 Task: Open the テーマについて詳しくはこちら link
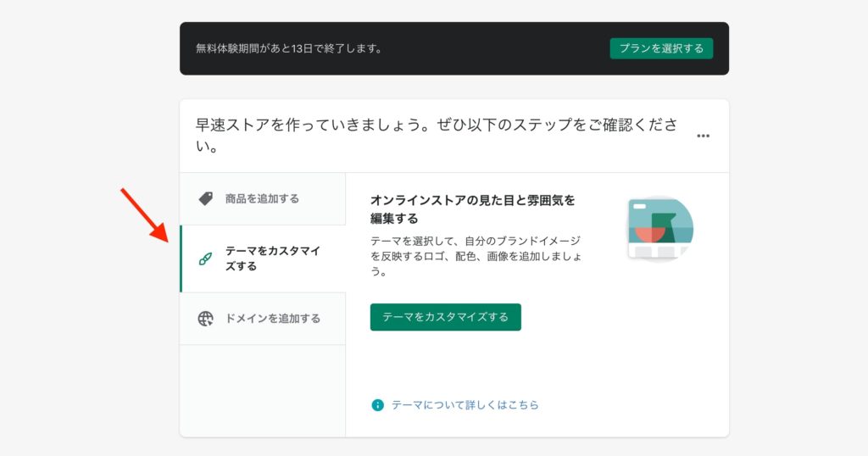[465, 405]
